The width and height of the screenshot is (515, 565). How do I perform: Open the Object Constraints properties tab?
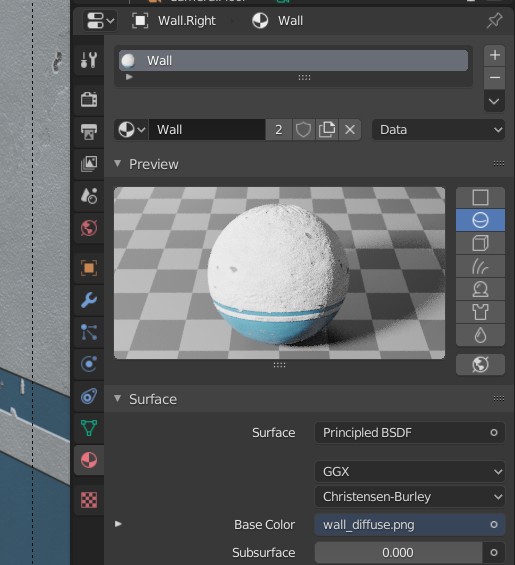pyautogui.click(x=89, y=396)
